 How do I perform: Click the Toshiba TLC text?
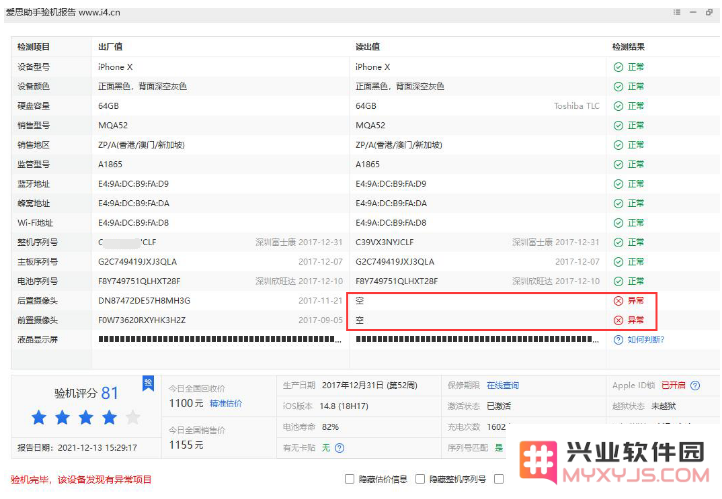576,106
